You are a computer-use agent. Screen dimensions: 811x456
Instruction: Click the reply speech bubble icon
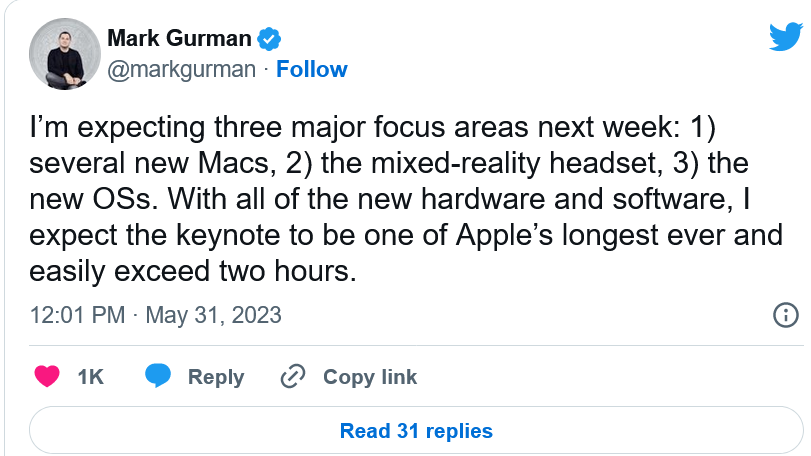tap(158, 376)
